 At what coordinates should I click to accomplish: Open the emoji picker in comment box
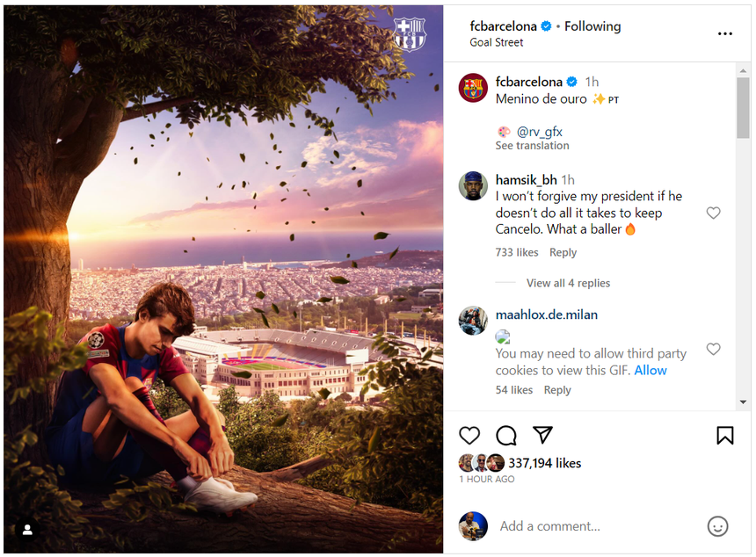[717, 526]
